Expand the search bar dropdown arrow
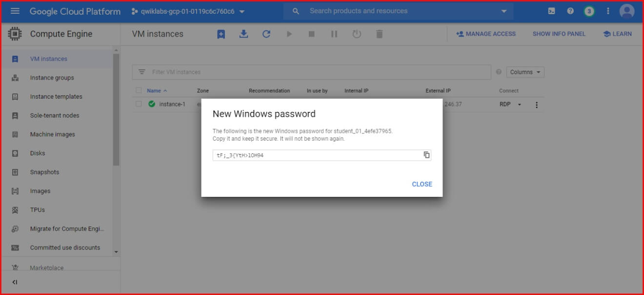 504,11
